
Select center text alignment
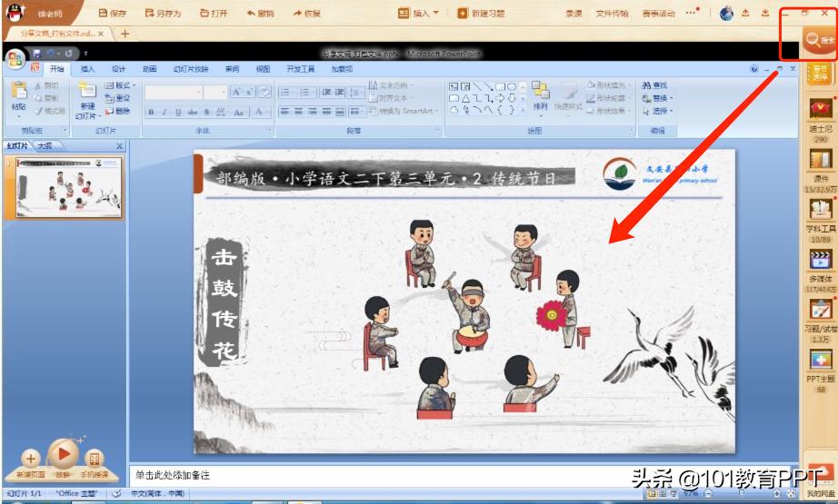(299, 112)
